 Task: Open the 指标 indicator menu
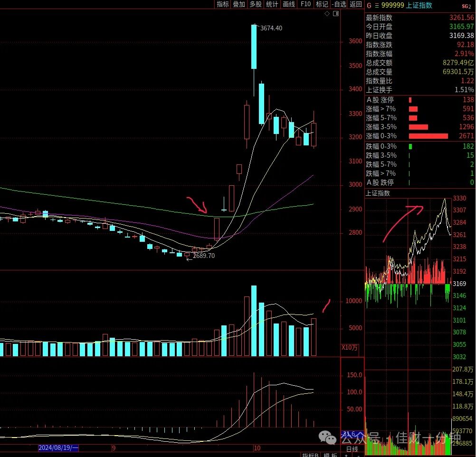(222, 4)
